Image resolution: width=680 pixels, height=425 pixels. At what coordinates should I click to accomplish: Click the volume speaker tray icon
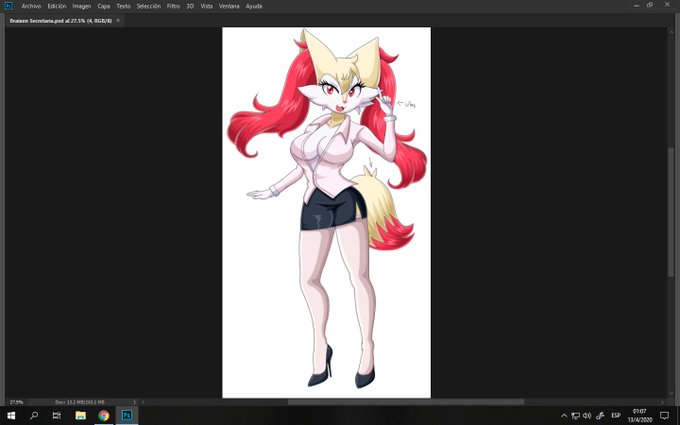pos(587,416)
